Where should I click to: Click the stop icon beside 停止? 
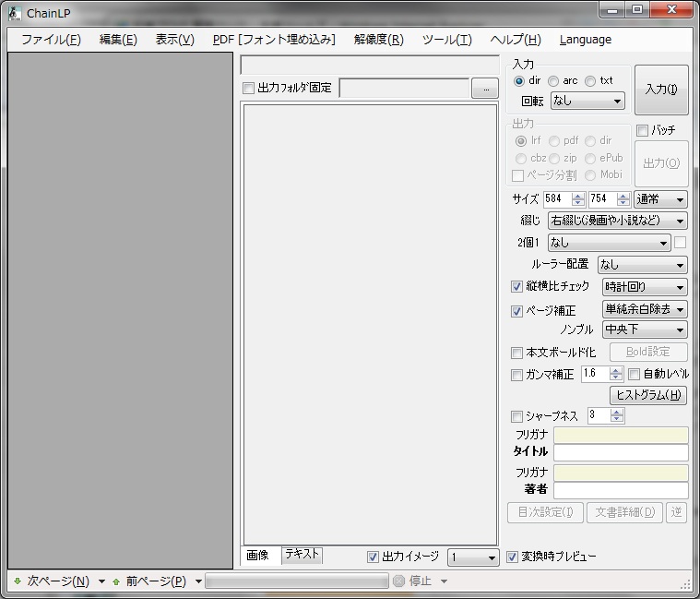click(399, 581)
